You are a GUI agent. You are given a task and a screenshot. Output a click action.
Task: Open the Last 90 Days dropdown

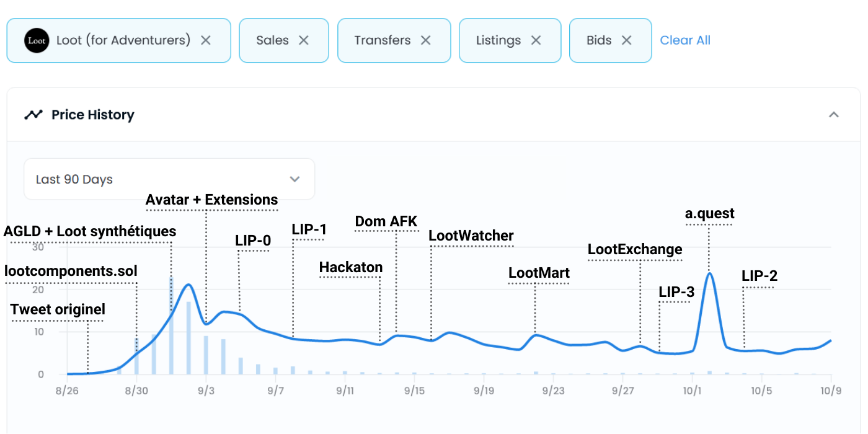pyautogui.click(x=169, y=179)
